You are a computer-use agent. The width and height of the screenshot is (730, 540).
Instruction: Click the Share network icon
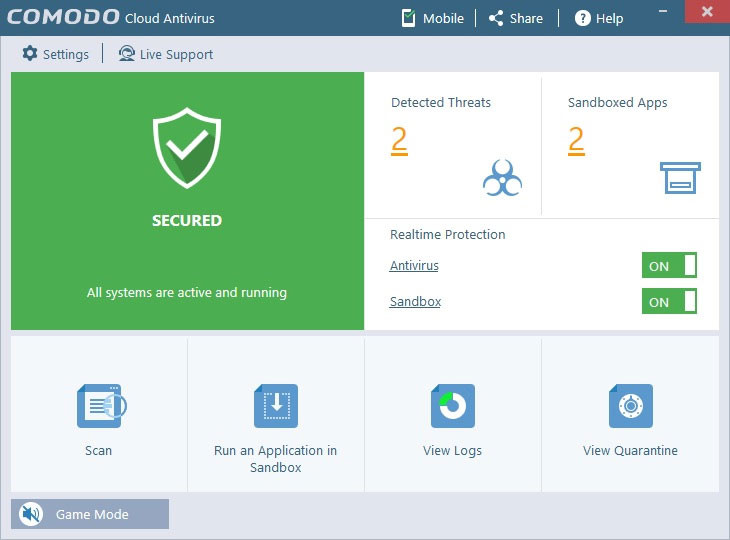pos(496,18)
